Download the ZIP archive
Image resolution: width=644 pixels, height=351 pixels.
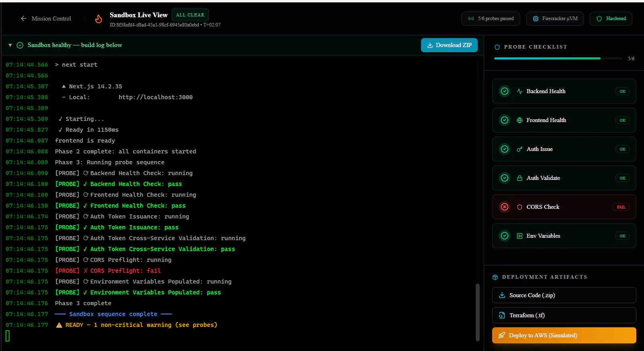[x=449, y=45]
